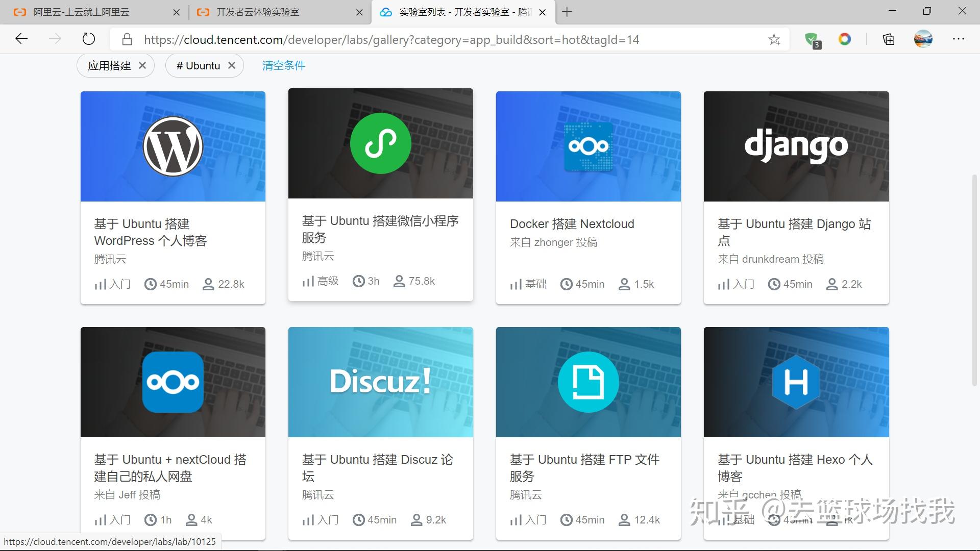980x551 pixels.
Task: Close the 实验室列表 tab
Action: [543, 12]
